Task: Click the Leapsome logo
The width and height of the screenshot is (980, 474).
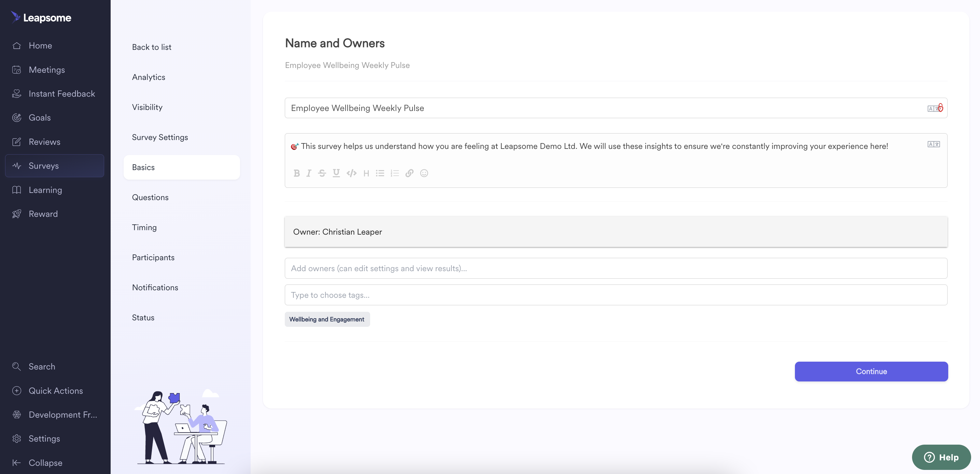Action: (41, 17)
